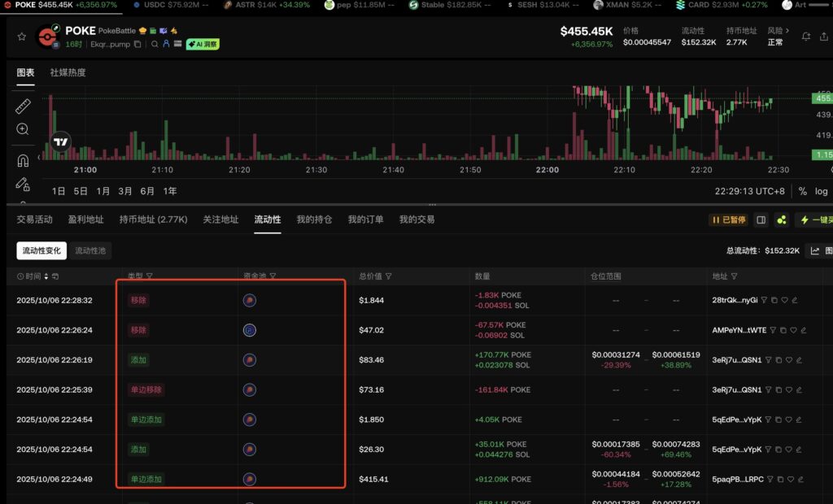Viewport: 833px width, 504px height.
Task: Star POKE as a favorite token
Action: click(24, 37)
